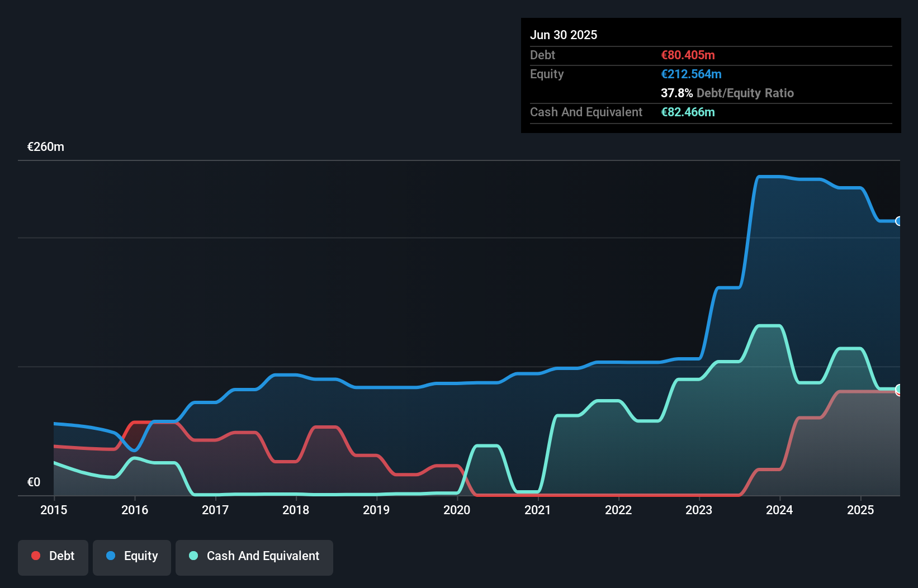
Task: Click the Equity label in the tooltip
Action: coord(547,74)
